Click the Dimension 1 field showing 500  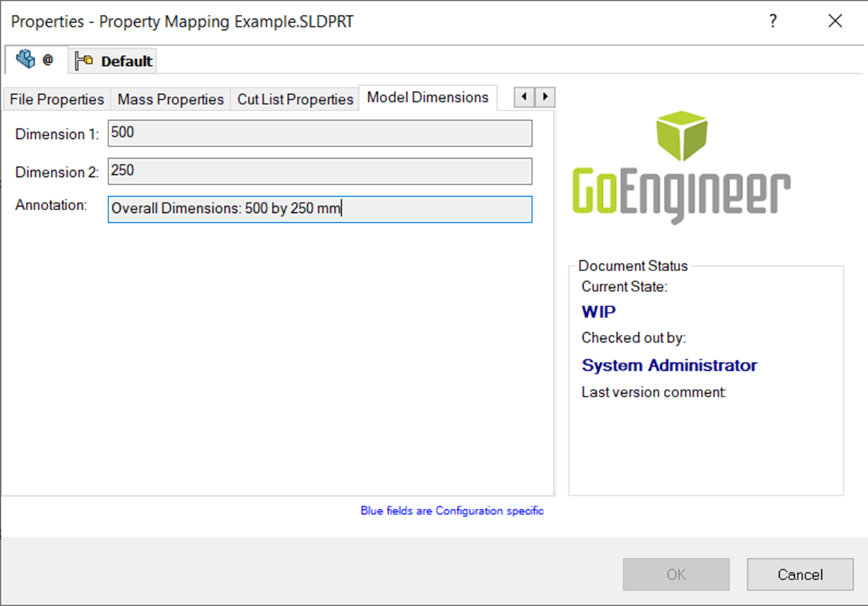pyautogui.click(x=320, y=134)
